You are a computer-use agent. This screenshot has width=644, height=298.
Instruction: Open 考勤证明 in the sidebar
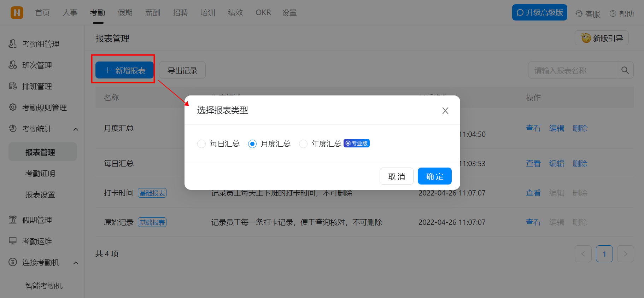tap(40, 174)
